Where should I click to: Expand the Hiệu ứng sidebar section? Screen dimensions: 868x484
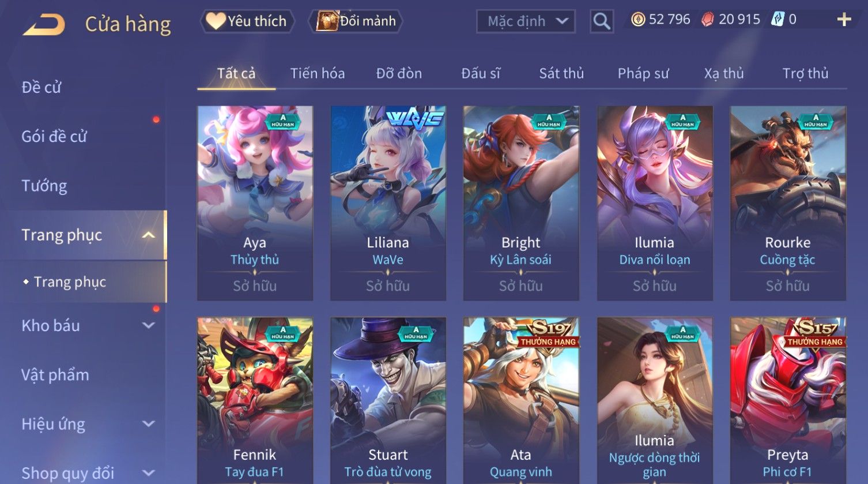pyautogui.click(x=149, y=424)
